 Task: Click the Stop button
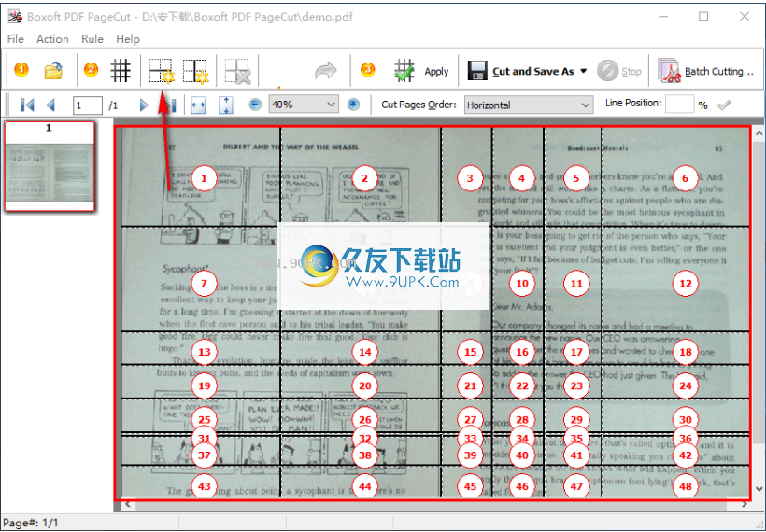(x=619, y=71)
